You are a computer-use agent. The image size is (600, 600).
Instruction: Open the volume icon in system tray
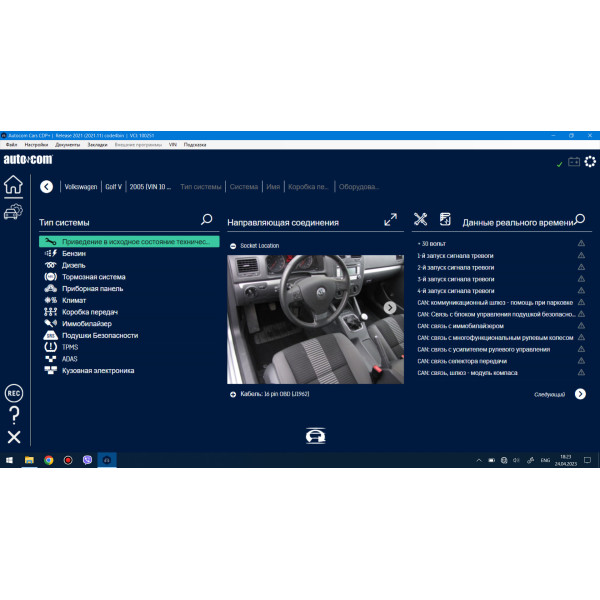click(516, 460)
